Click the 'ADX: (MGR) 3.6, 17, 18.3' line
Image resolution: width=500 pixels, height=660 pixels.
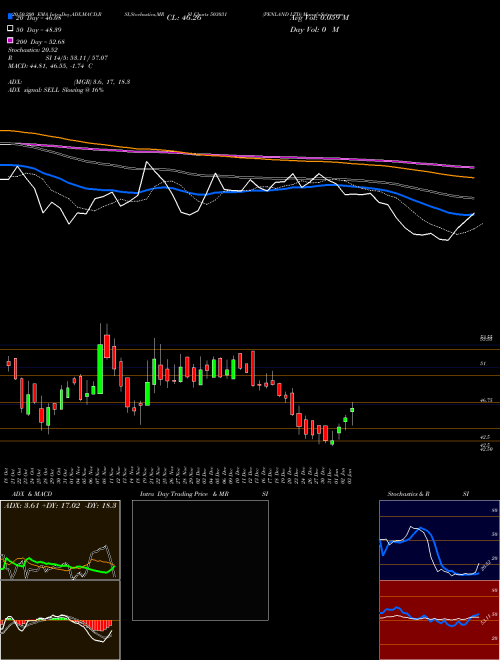[69, 82]
